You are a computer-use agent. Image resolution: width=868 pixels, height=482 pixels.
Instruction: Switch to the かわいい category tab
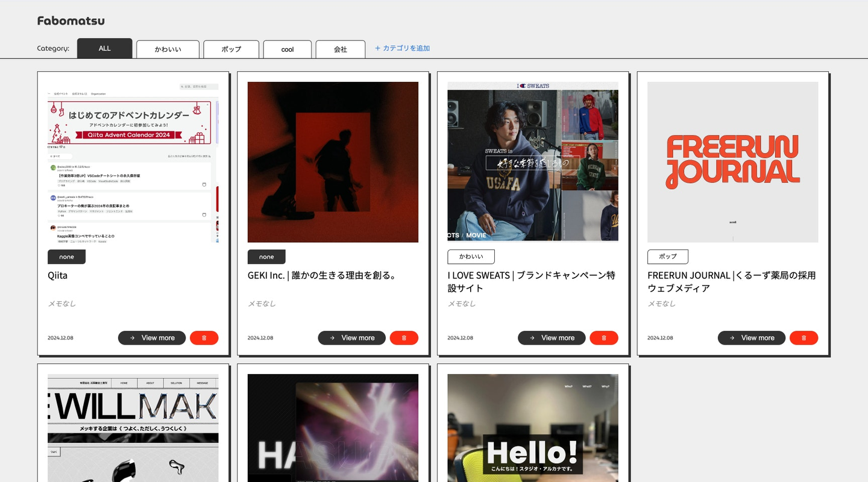point(168,49)
